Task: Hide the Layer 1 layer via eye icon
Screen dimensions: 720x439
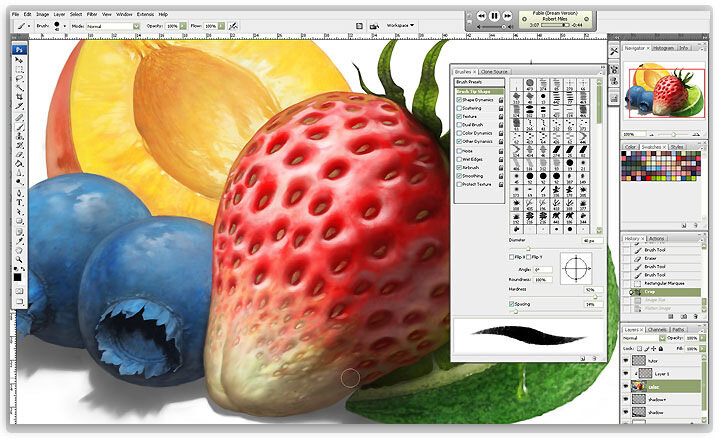Action: pos(626,373)
